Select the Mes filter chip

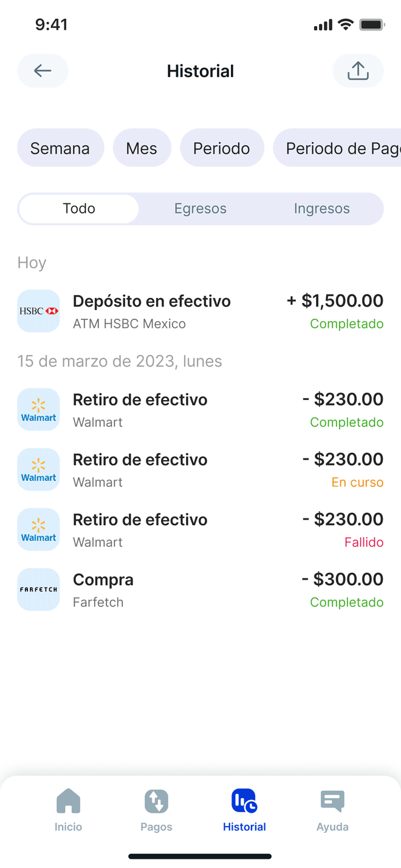tap(142, 148)
